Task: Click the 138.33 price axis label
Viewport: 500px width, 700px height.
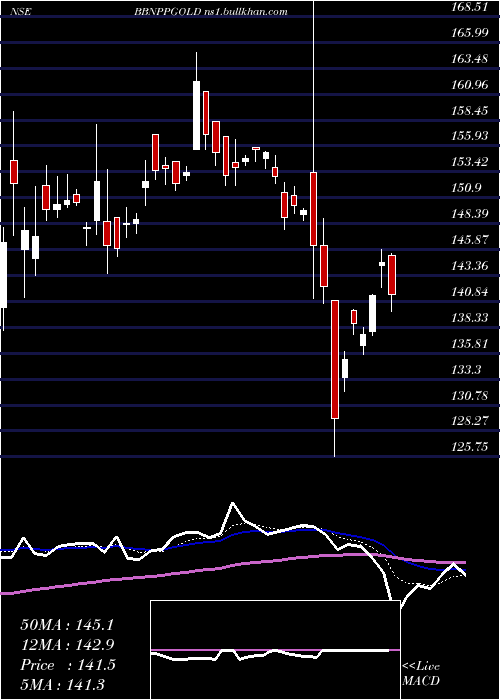Action: 469,318
